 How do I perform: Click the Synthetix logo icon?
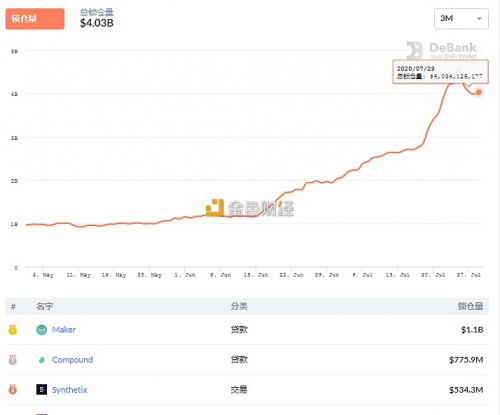coord(41,389)
